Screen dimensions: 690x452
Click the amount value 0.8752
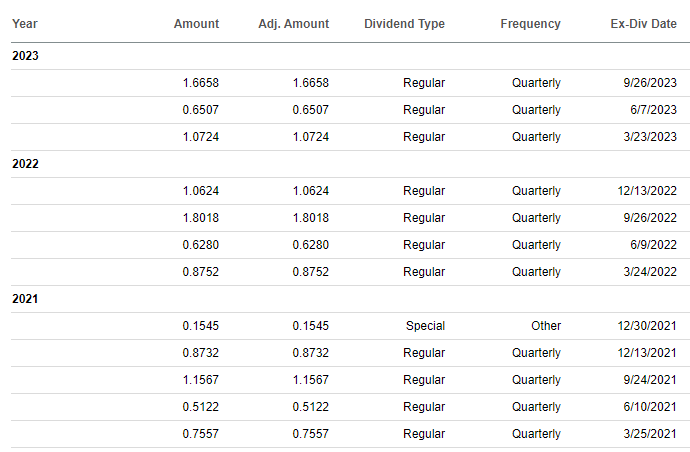[201, 272]
